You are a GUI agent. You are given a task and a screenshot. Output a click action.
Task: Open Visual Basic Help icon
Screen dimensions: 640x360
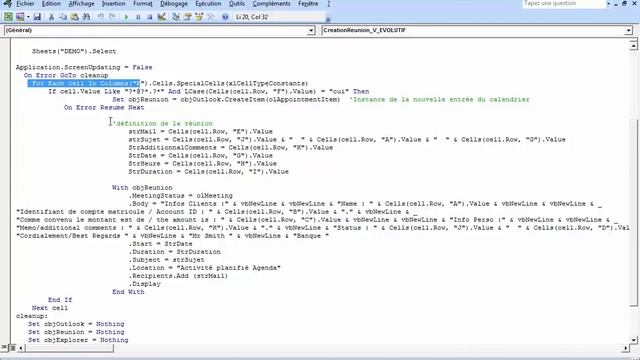click(225, 17)
